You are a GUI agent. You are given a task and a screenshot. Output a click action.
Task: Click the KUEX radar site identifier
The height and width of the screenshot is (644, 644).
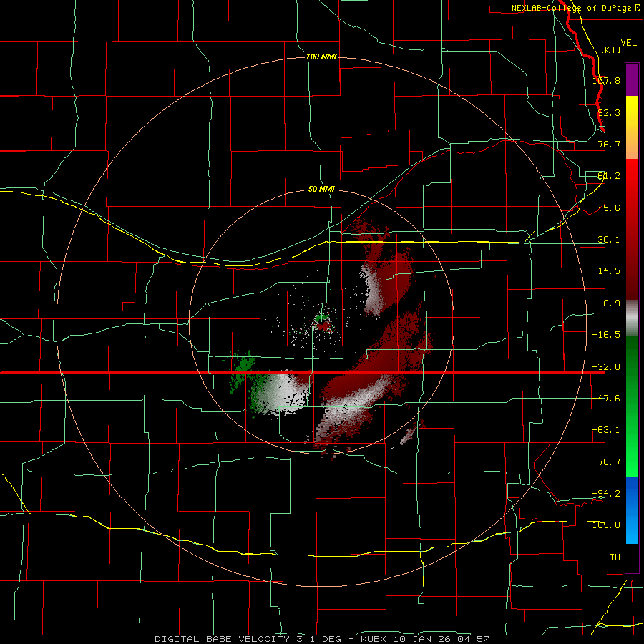pos(374,639)
